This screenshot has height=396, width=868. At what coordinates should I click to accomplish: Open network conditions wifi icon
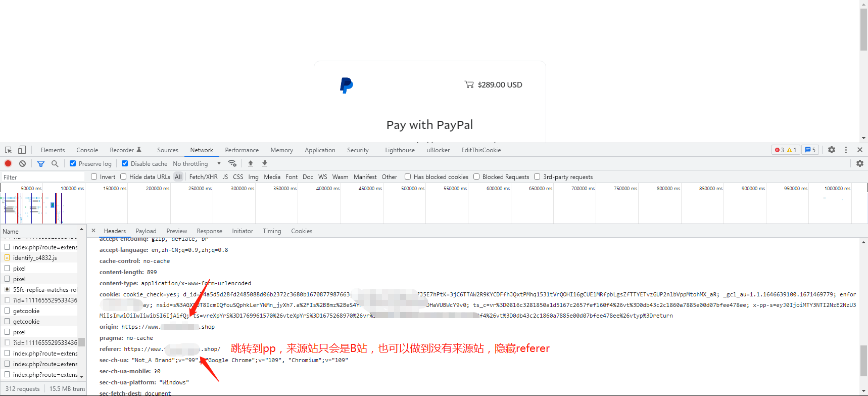click(x=232, y=163)
